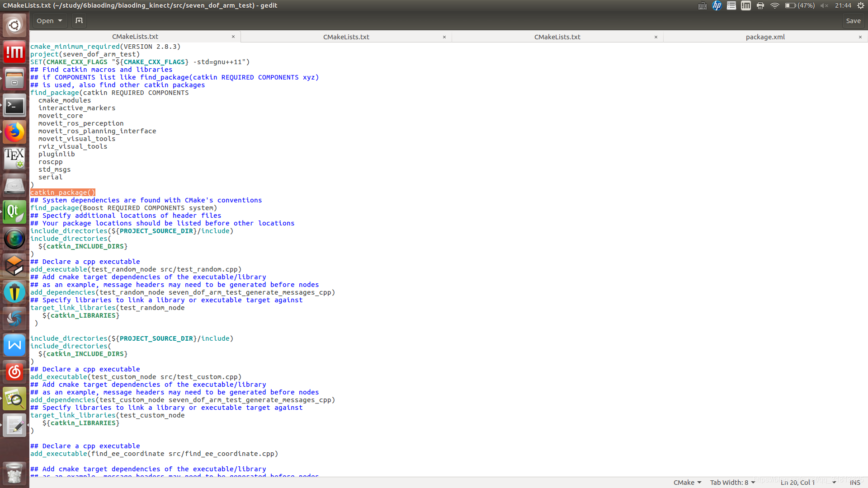Click the highlighted catkin_package() line
The height and width of the screenshot is (488, 868).
[63, 192]
